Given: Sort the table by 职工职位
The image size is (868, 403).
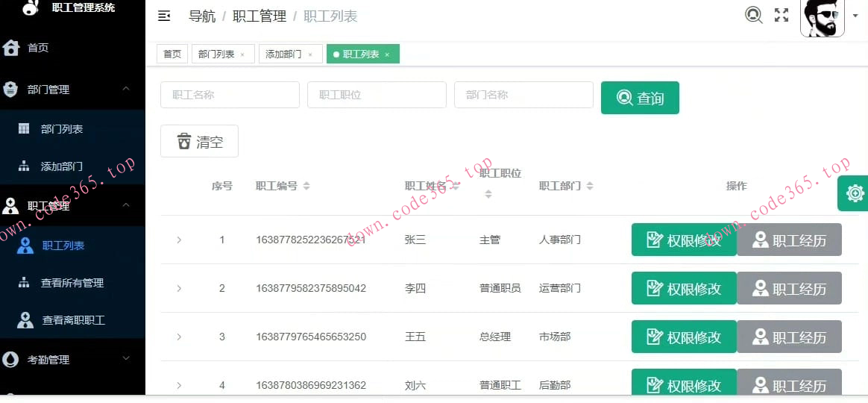Looking at the screenshot, I should [488, 195].
